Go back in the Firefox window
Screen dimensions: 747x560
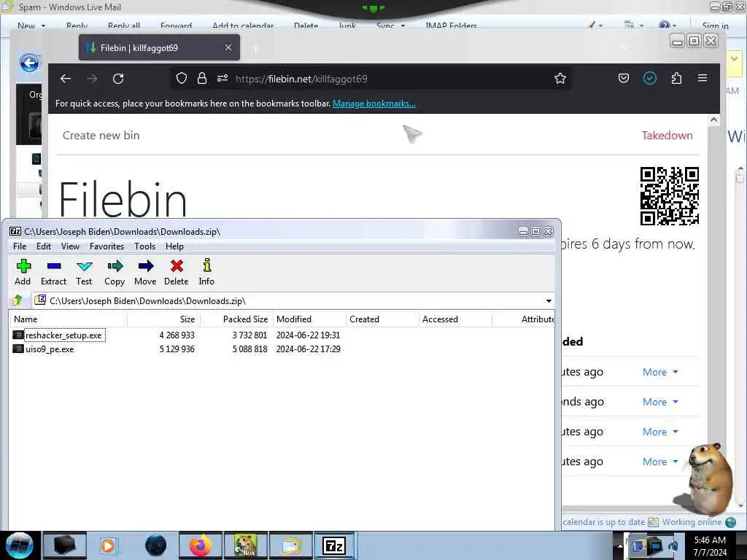66,79
